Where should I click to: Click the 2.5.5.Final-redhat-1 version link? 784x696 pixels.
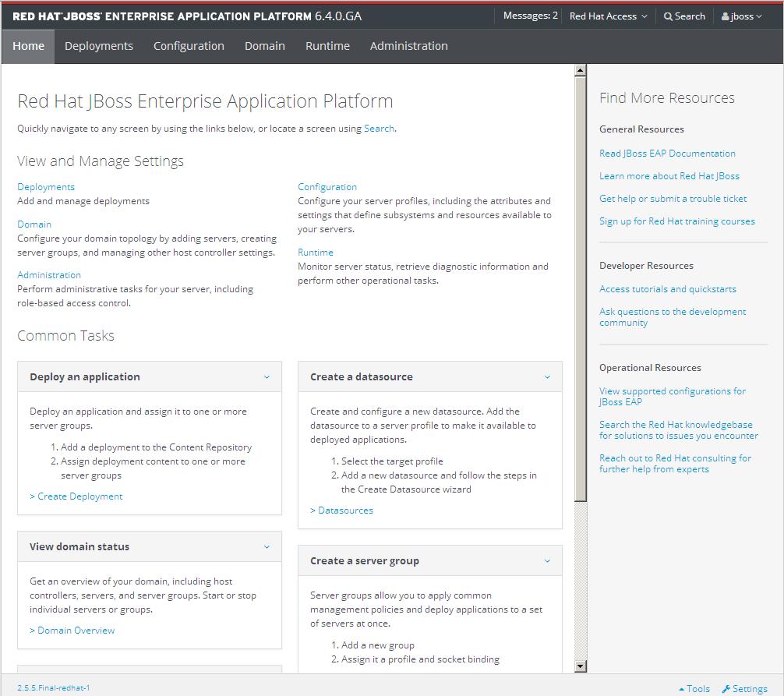pyautogui.click(x=54, y=688)
